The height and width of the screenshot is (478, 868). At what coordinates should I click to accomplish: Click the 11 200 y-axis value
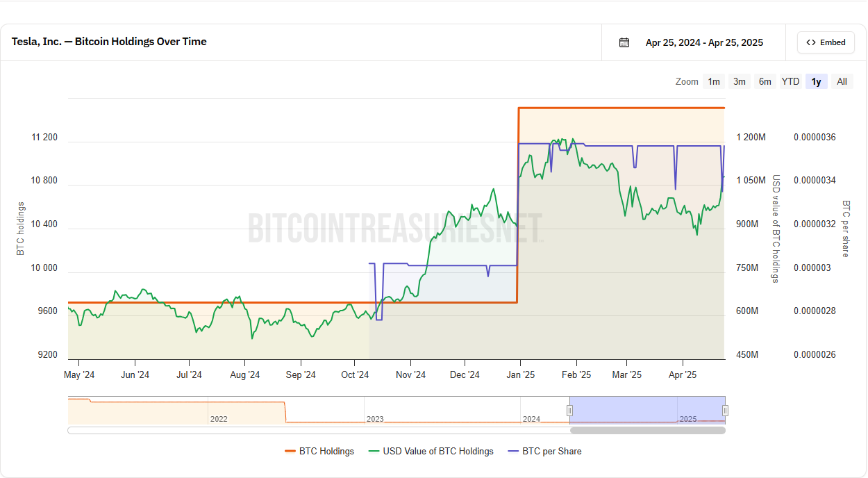[44, 138]
